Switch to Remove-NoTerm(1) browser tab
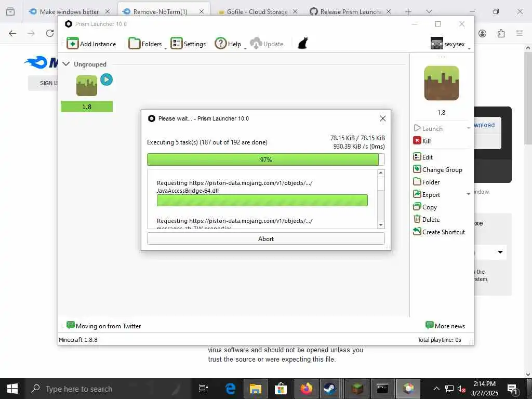This screenshot has height=399, width=532. [x=159, y=11]
